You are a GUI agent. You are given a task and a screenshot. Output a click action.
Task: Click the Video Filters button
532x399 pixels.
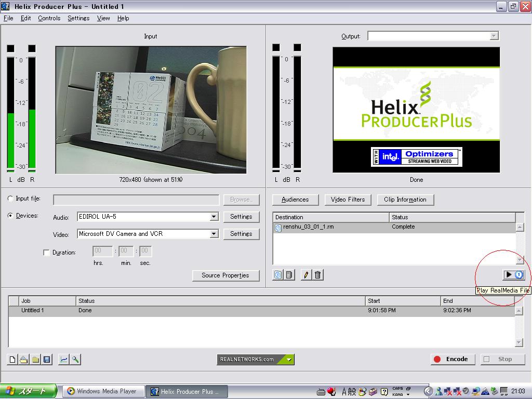tap(348, 199)
